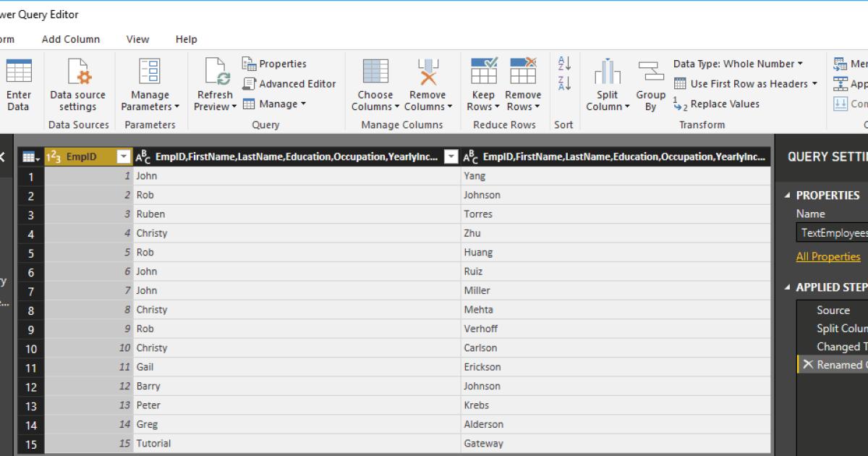
Task: Click the query Name input field
Action: [832, 233]
